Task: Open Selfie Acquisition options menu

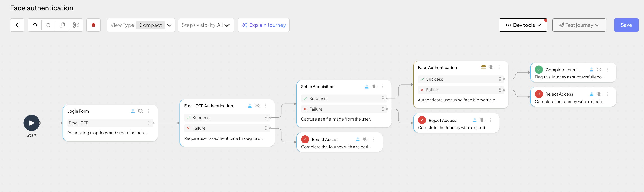Action: (382, 86)
